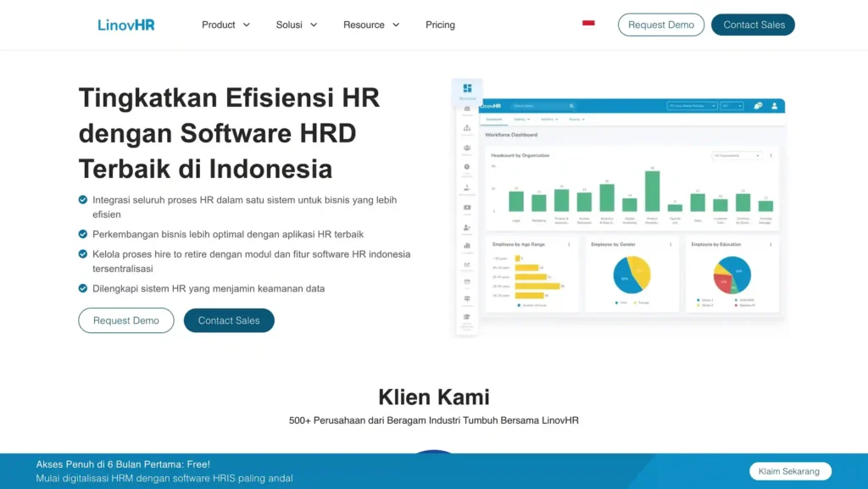Select the organization chart icon in the preview sidebar
Screen dimensions: 868x489
point(467,128)
